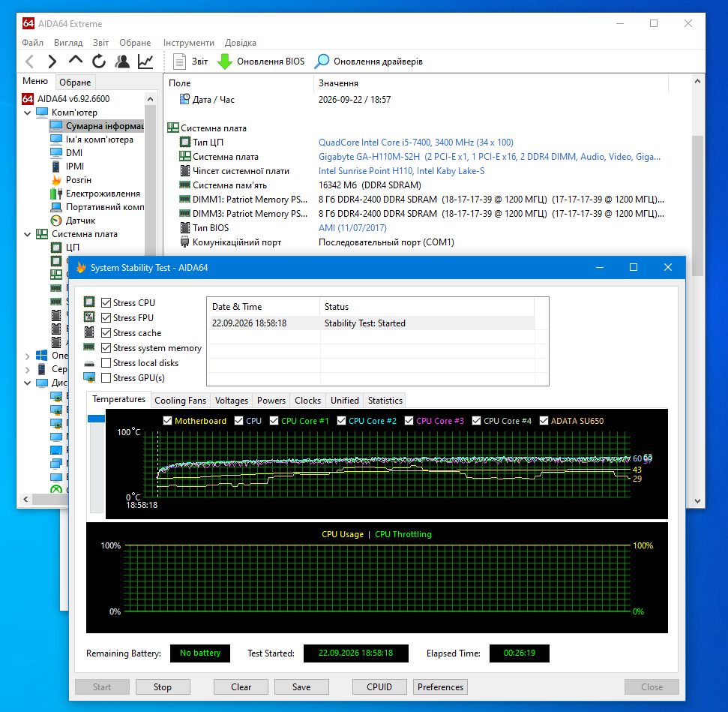
Task: Open AMI (11/07/2017) BIOS link
Action: (352, 228)
